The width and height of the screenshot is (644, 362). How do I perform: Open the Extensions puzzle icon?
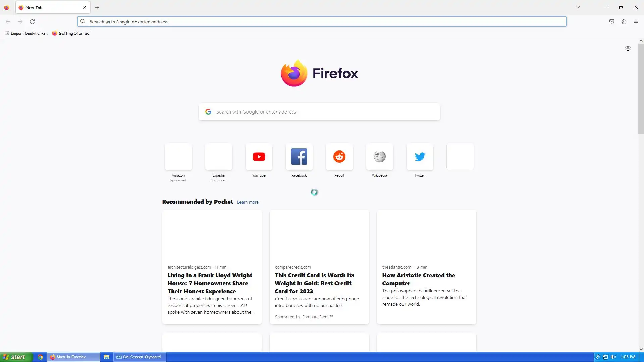[624, 22]
